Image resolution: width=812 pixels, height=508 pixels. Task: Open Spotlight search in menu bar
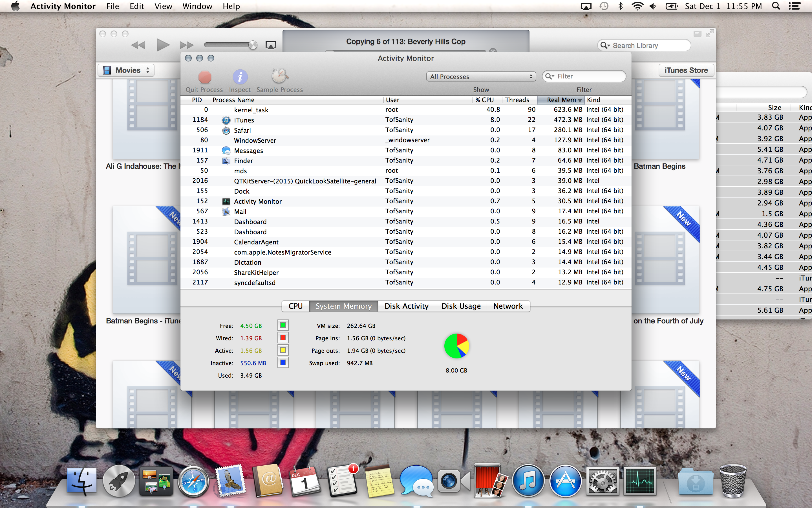pyautogui.click(x=775, y=6)
